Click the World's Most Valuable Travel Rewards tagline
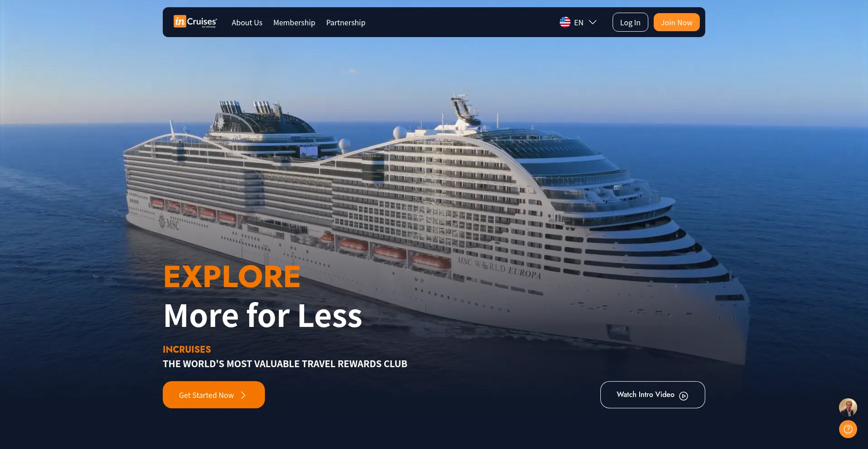868x449 pixels. click(285, 364)
